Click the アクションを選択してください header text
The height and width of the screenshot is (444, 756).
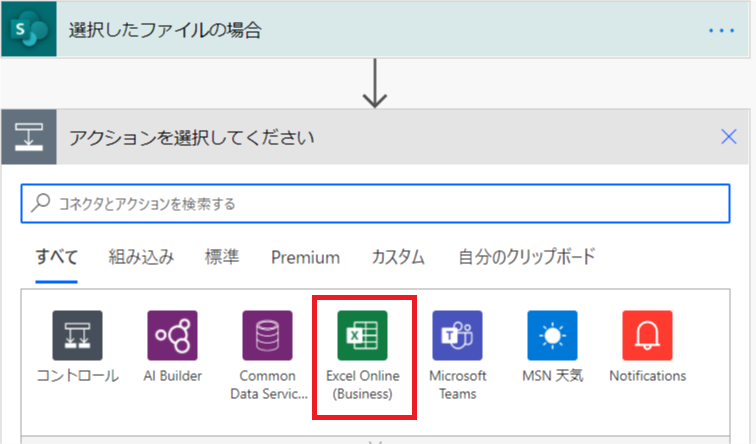point(191,138)
